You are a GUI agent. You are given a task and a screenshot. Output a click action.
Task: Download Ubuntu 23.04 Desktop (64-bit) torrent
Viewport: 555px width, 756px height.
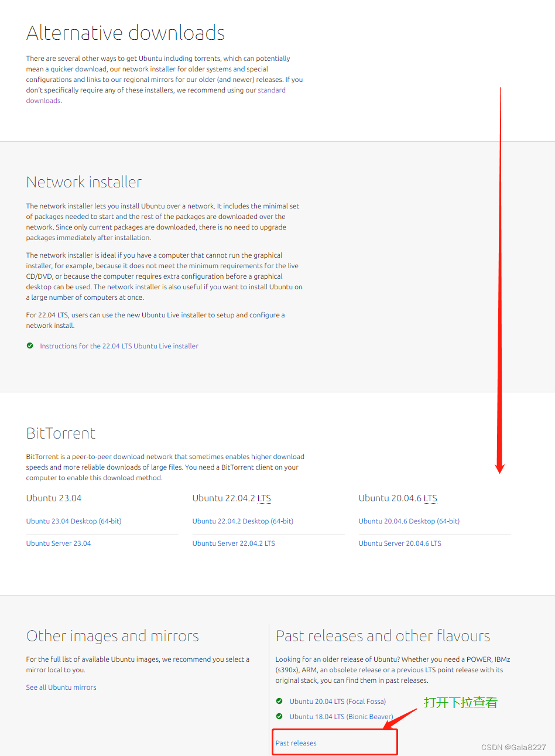[x=74, y=521]
